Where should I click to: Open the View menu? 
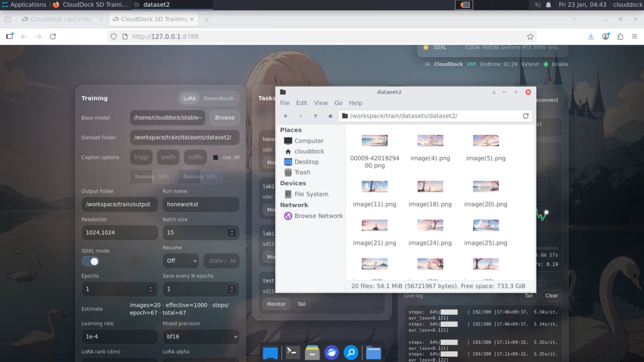tap(320, 103)
